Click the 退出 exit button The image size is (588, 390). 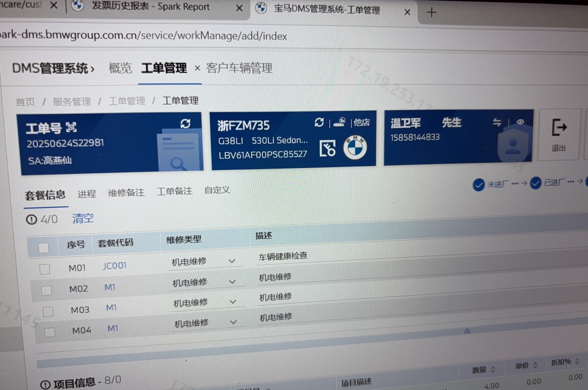coord(559,135)
